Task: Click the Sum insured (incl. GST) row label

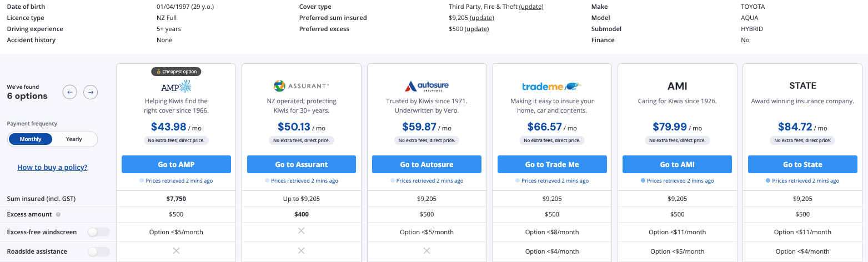Action: (x=41, y=199)
